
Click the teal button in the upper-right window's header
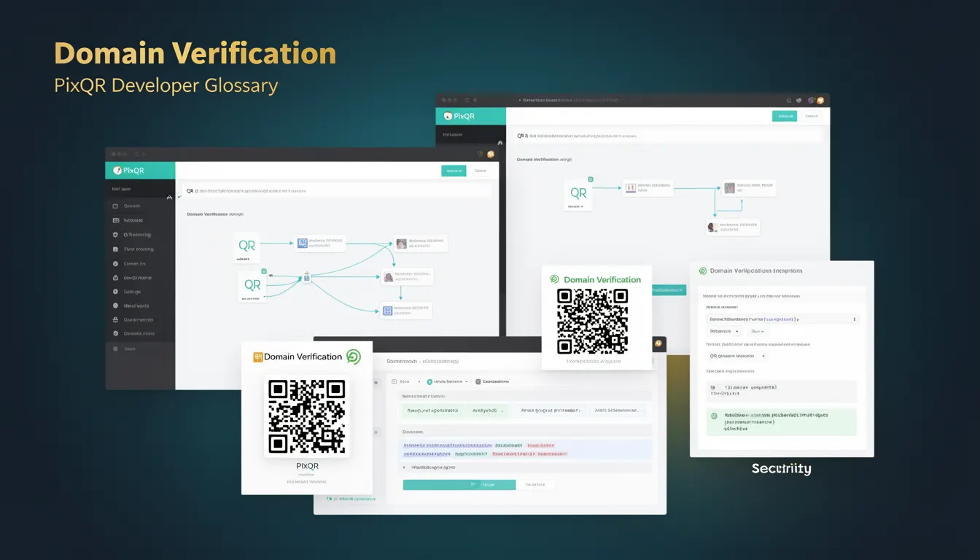pos(785,116)
